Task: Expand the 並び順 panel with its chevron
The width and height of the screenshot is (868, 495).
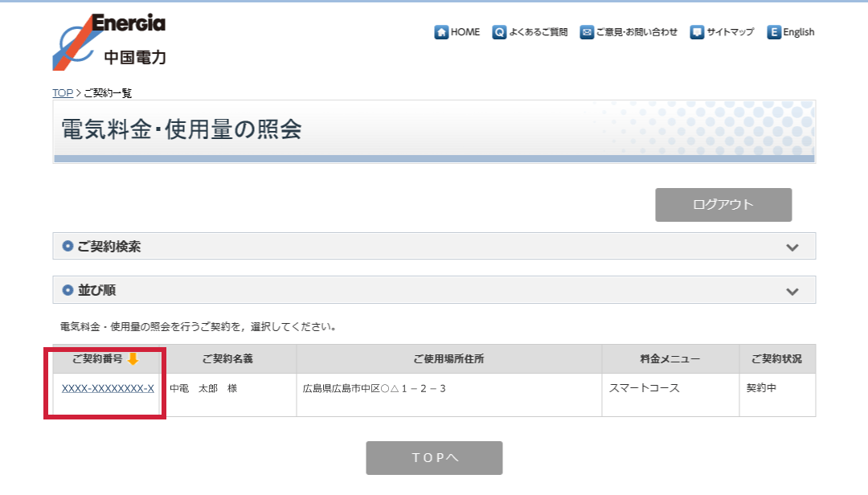Action: 792,291
